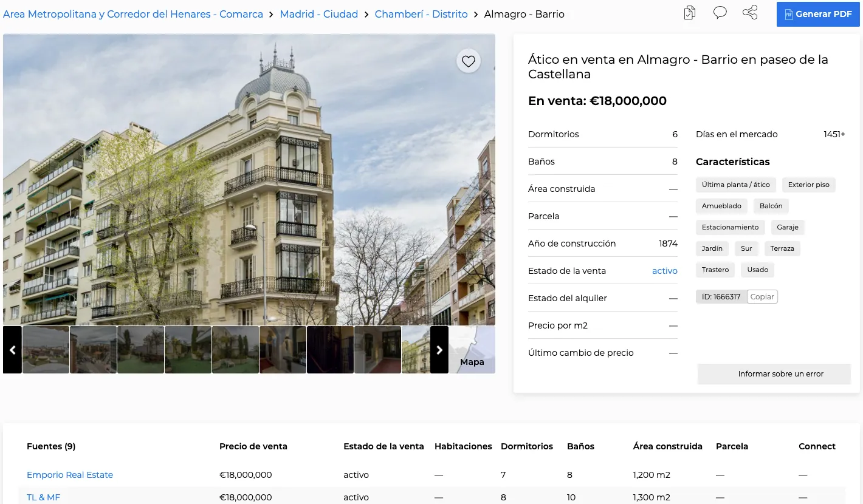Click the Terraza feature tag

click(x=782, y=248)
